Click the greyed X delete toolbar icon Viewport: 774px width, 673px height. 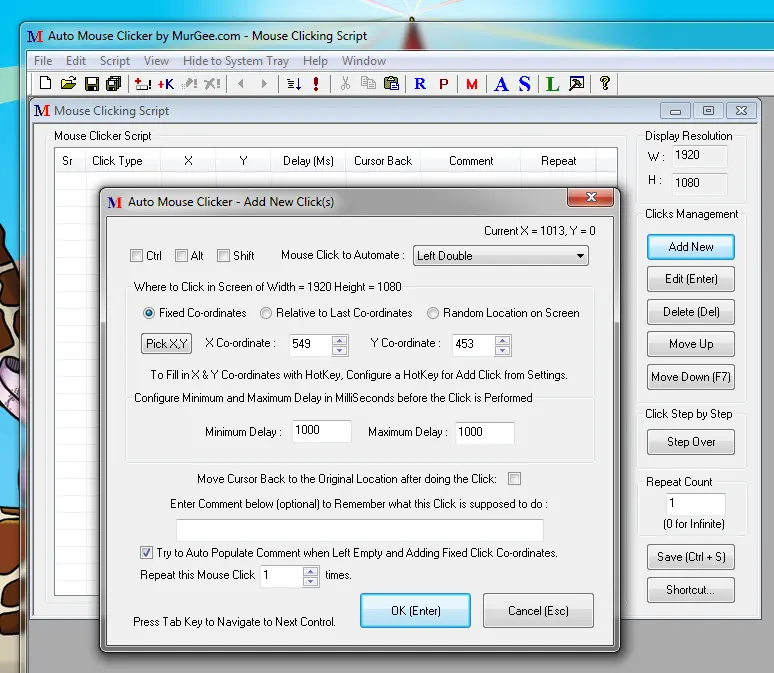[x=212, y=84]
